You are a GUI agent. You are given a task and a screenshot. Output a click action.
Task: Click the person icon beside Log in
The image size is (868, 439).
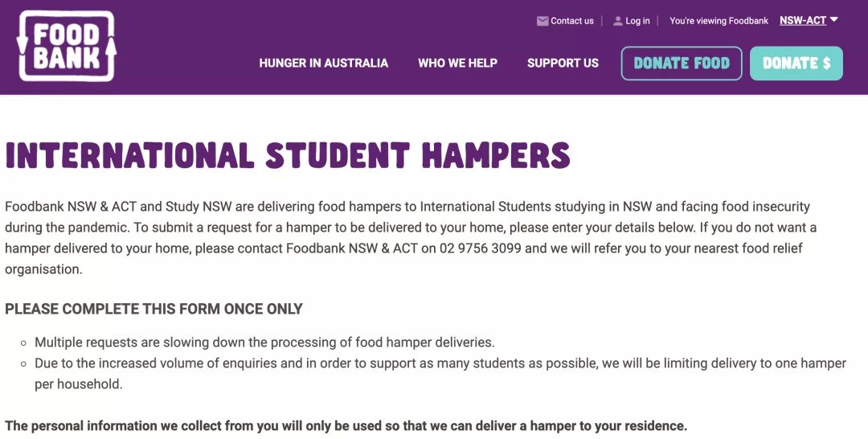point(618,21)
